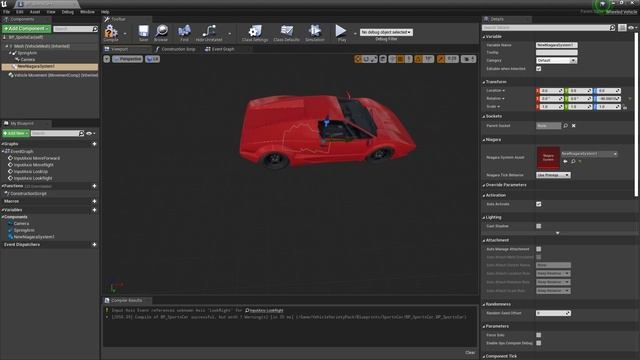The image size is (640, 360).
Task: Play the blueprint in editor
Action: [x=341, y=32]
